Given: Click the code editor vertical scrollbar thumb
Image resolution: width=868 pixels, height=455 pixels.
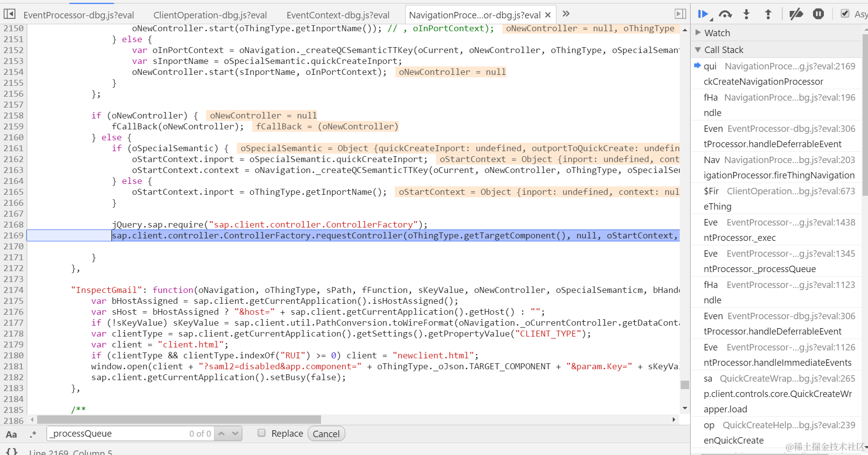Looking at the screenshot, I should 685,385.
